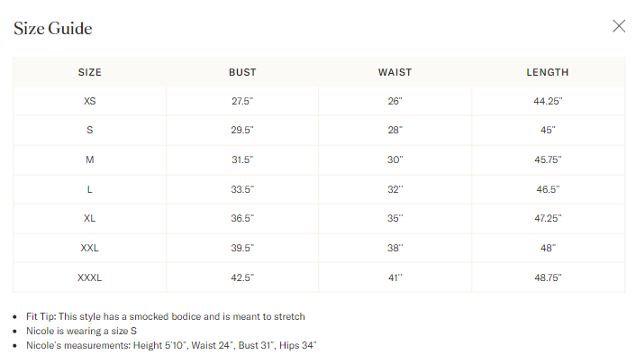Click the 26" waist measurement cell
Screen dimensions: 636x364
[395, 101]
